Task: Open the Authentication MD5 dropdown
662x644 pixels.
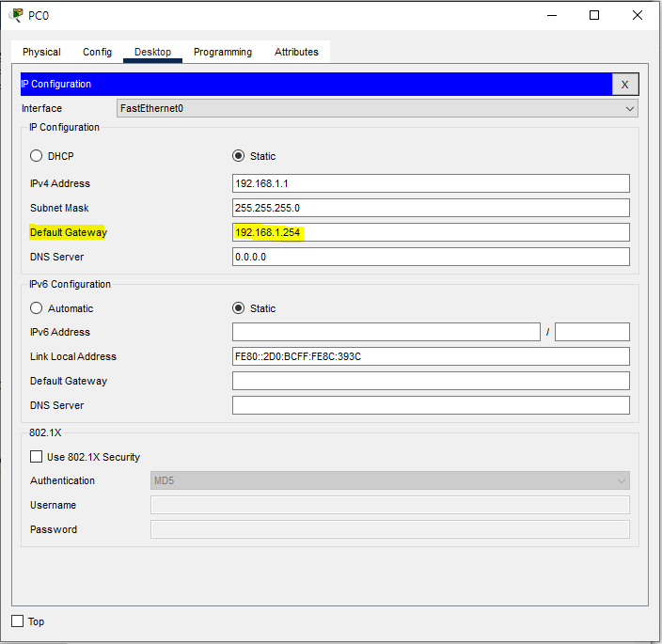Action: pos(389,480)
